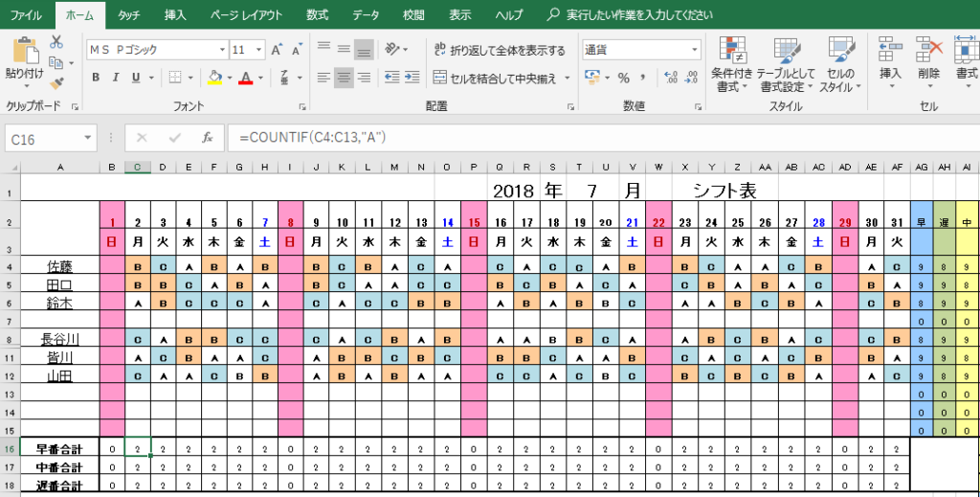Screen dimensions: 980x497
Task: Switch to the 校閲 tab
Action: point(413,14)
